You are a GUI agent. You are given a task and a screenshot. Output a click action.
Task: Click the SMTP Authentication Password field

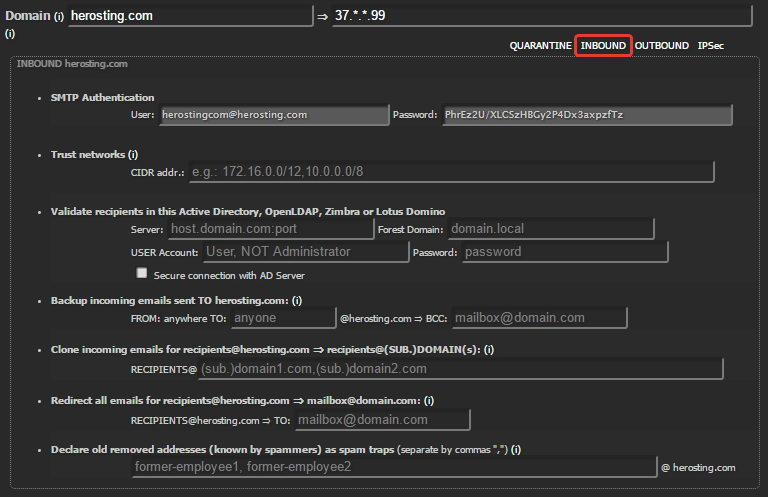(x=587, y=115)
